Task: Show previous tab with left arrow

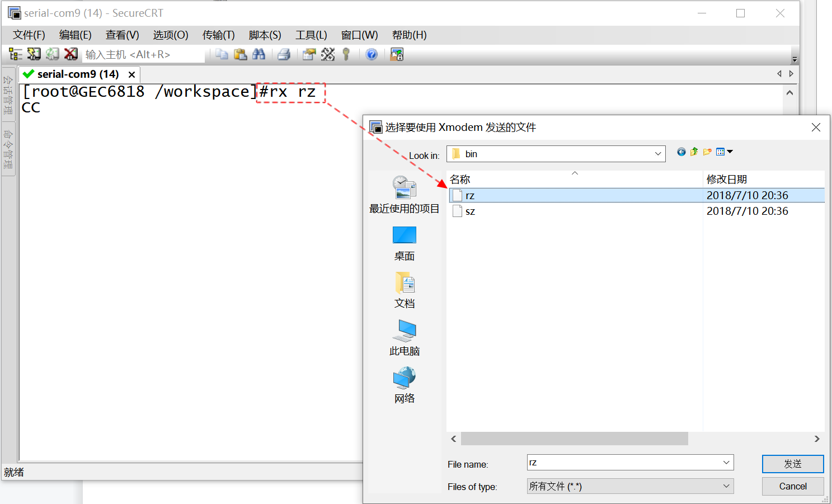Action: (779, 74)
